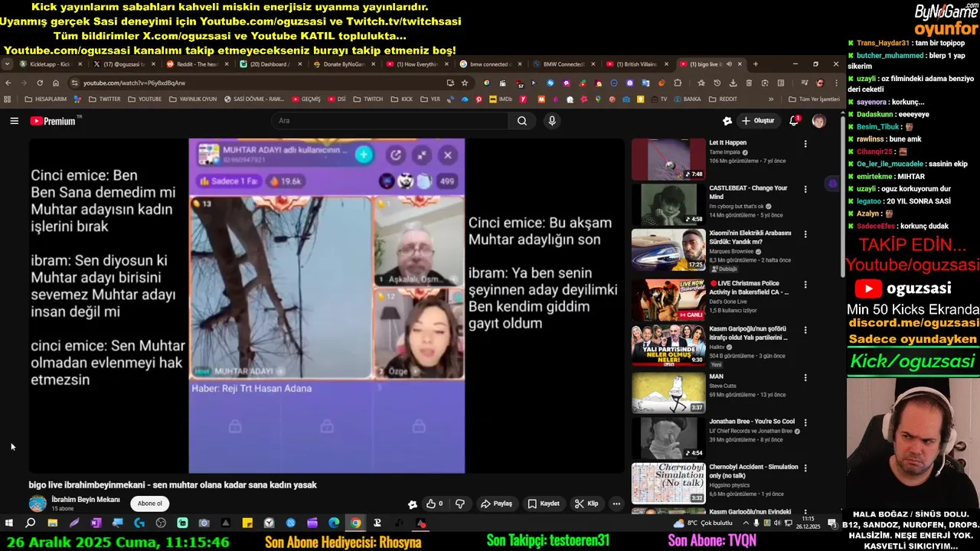Reload the page with the refresh button

coord(40,83)
